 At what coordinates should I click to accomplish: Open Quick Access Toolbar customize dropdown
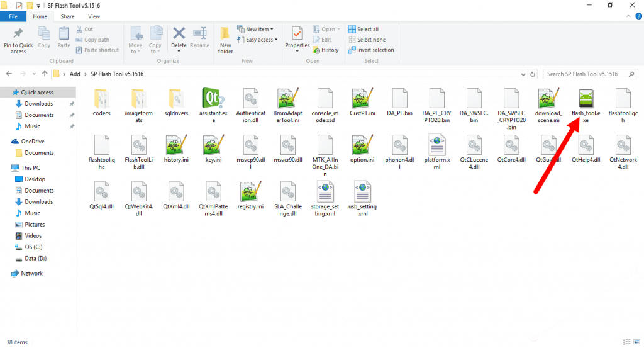(x=38, y=6)
